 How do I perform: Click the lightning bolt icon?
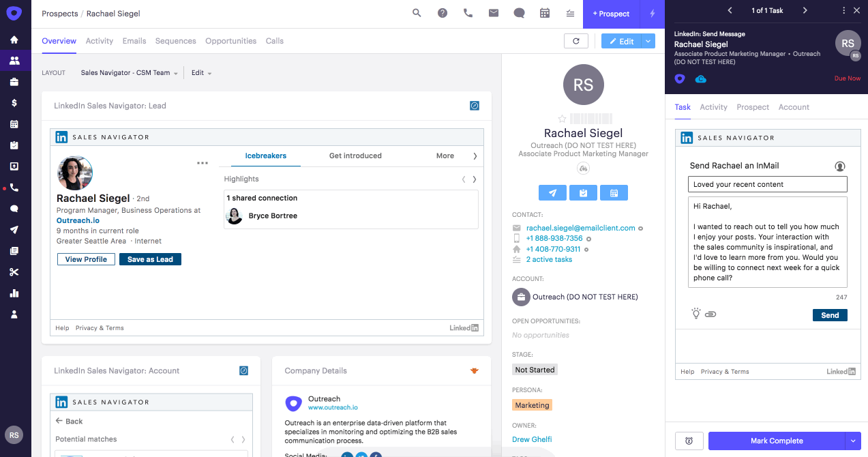[652, 14]
